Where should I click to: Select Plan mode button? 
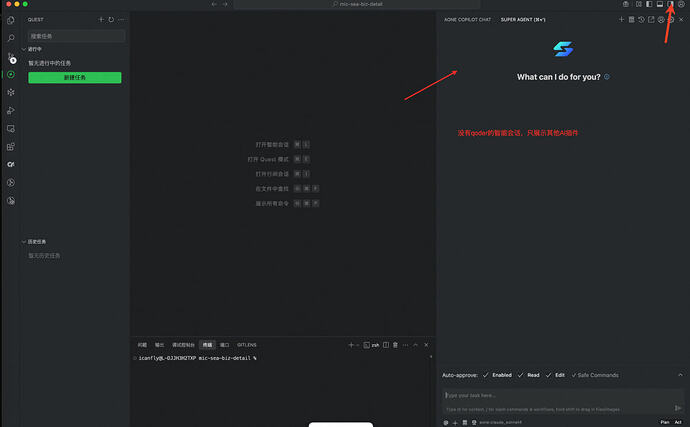664,422
